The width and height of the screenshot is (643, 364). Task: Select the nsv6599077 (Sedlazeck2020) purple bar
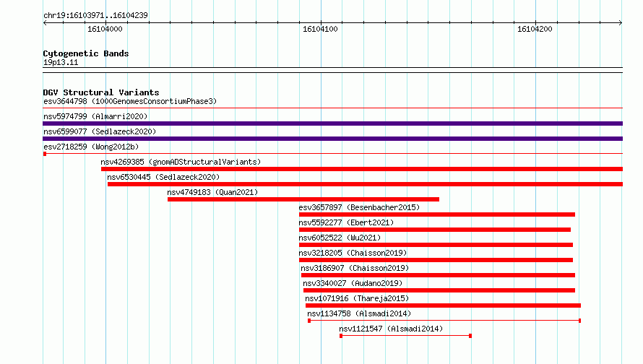332,139
